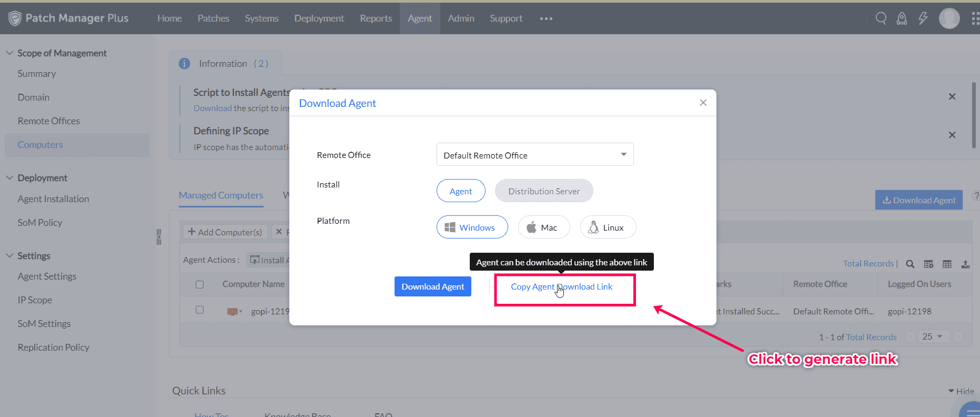Image resolution: width=980 pixels, height=417 pixels.
Task: Open the rocket quick-launch icon
Action: click(x=902, y=18)
